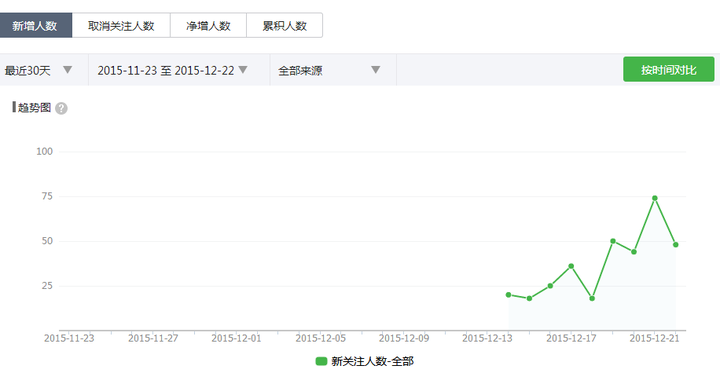This screenshot has height=373, width=720.
Task: Switch to the 新增人数 tab
Action: [35, 25]
